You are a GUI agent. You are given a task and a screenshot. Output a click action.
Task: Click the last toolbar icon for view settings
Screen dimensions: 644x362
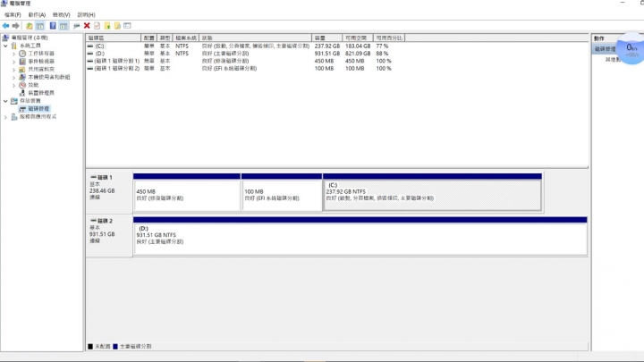[127, 26]
